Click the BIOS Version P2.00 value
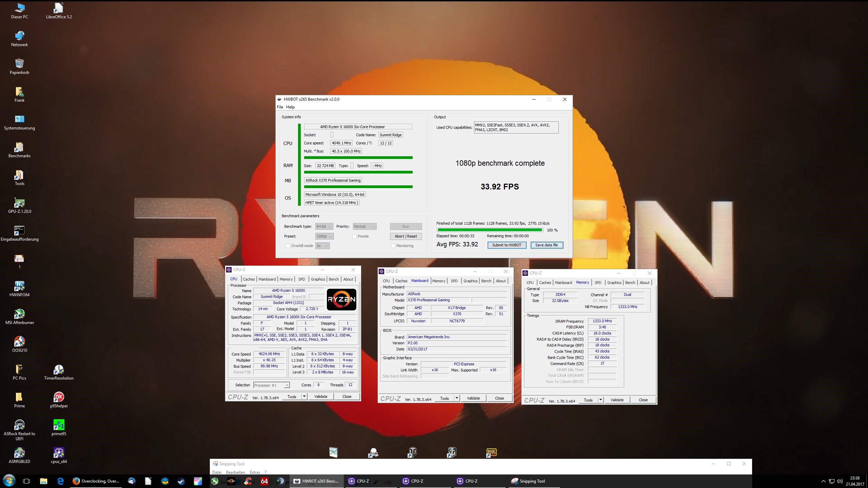The width and height of the screenshot is (868, 488). (x=457, y=343)
